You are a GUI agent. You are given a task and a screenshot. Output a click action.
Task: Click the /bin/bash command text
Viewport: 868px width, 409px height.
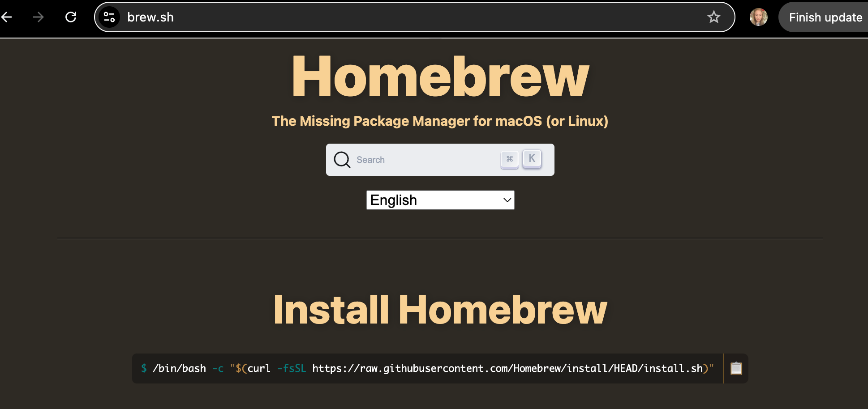coord(179,368)
